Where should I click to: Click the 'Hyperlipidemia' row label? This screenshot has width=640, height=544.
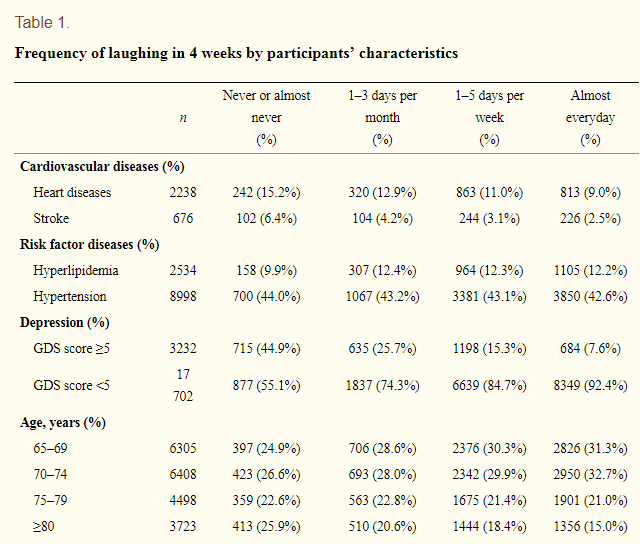(x=74, y=270)
